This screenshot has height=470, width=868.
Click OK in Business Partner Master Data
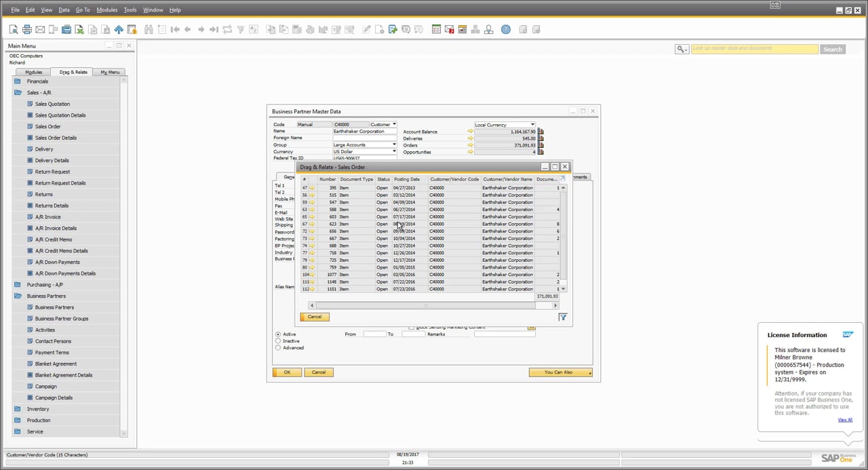pyautogui.click(x=287, y=372)
